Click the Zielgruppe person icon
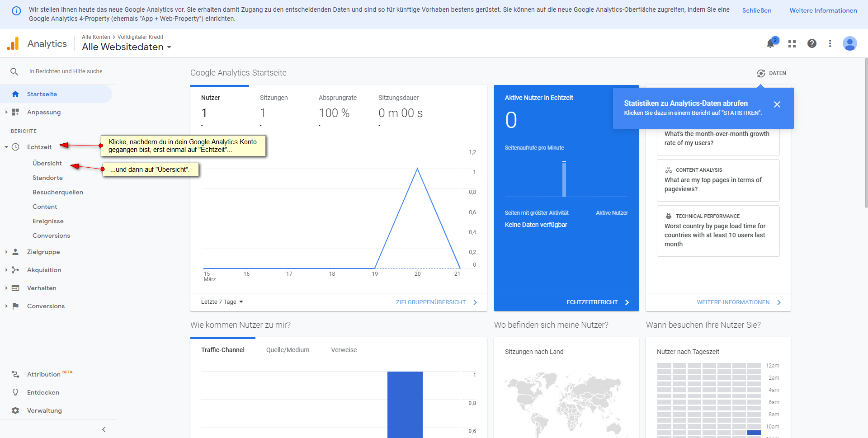The height and width of the screenshot is (438, 868). (15, 252)
